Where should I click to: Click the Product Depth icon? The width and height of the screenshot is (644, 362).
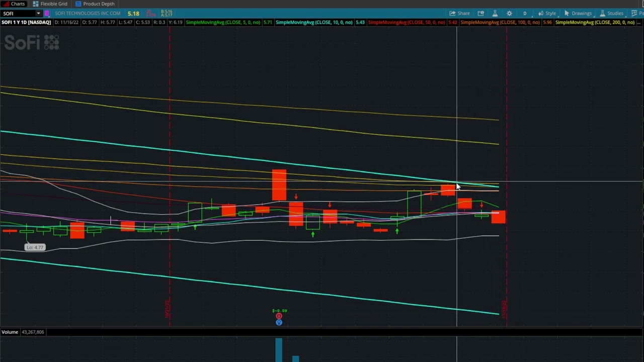[x=78, y=4]
